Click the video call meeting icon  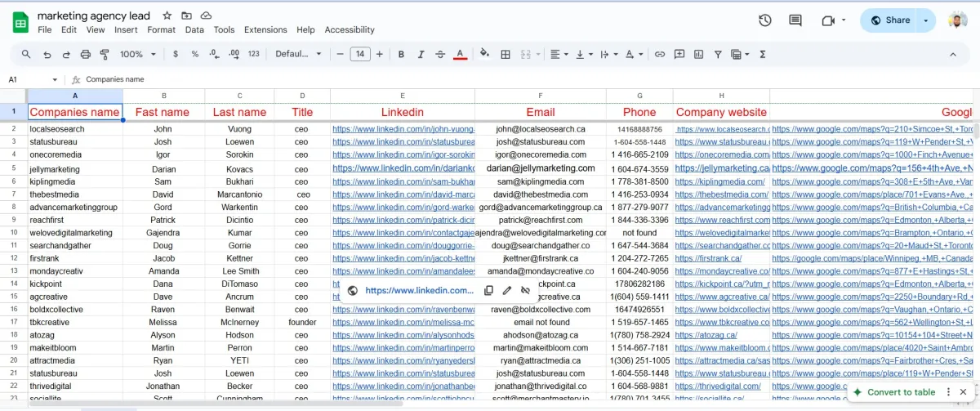pyautogui.click(x=828, y=20)
